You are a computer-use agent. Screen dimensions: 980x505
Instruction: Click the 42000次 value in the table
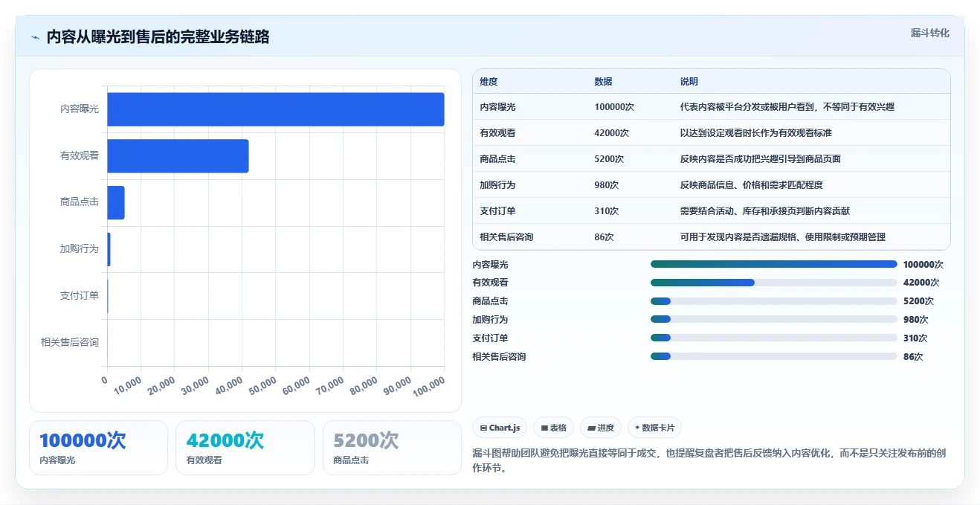click(x=612, y=133)
